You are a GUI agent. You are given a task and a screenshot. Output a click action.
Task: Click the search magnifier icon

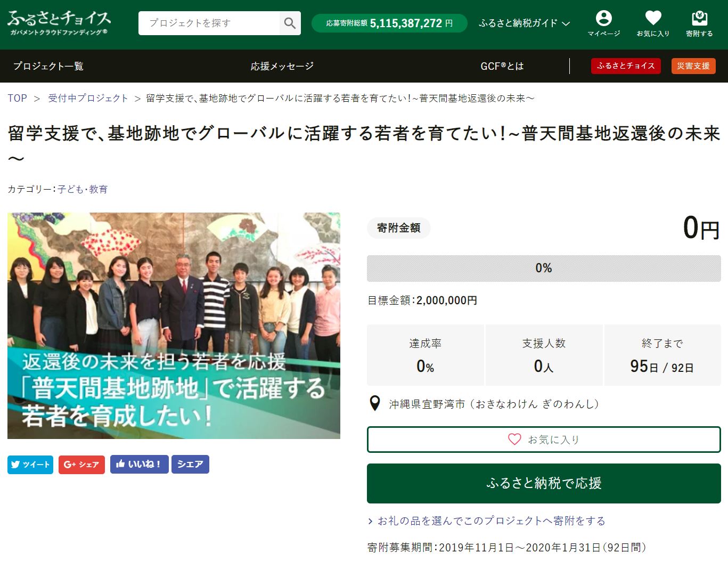(x=290, y=23)
